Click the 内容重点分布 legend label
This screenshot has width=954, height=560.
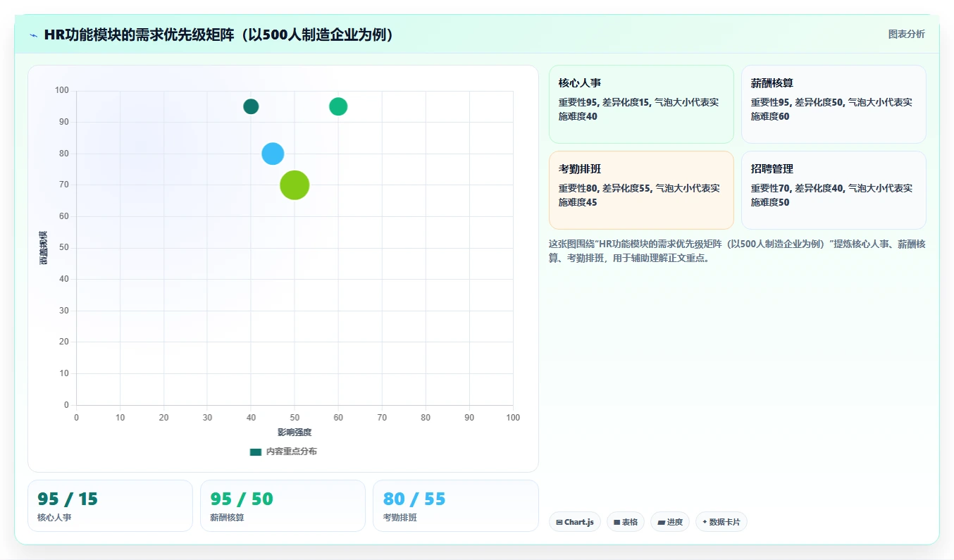[x=291, y=452]
